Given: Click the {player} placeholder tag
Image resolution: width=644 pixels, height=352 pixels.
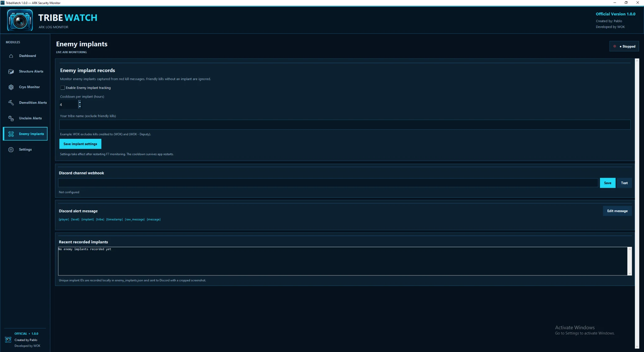Looking at the screenshot, I should pos(64,219).
